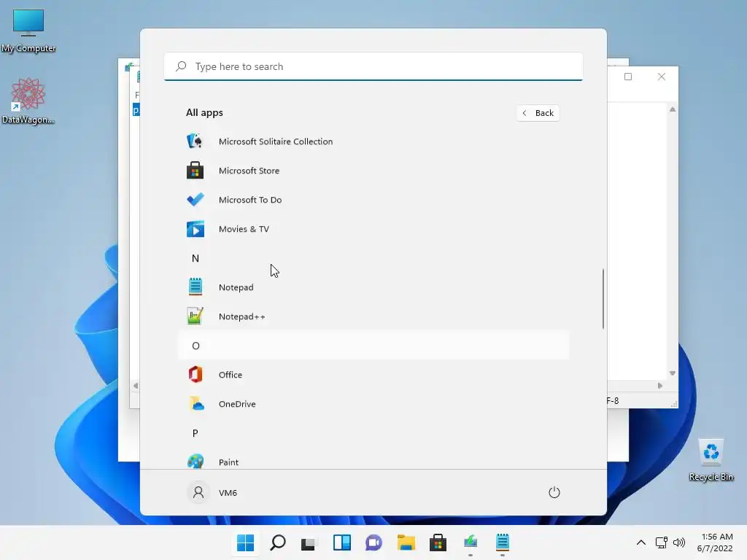Open Task View on the taskbar
The image size is (747, 560).
click(309, 542)
